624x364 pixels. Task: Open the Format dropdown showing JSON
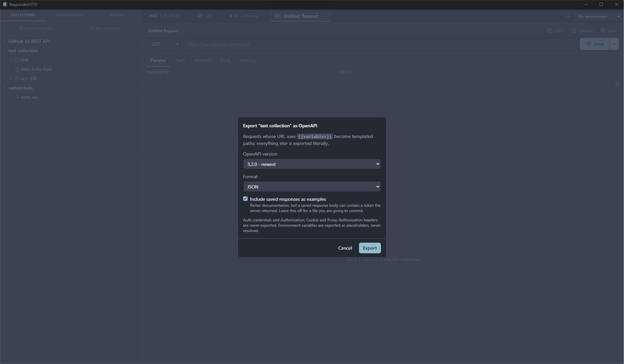pos(312,186)
